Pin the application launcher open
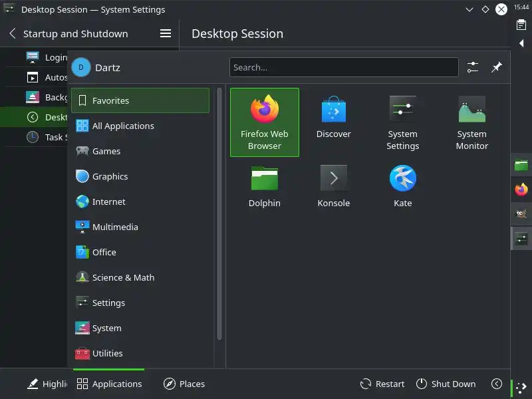This screenshot has height=399, width=532. pyautogui.click(x=496, y=67)
